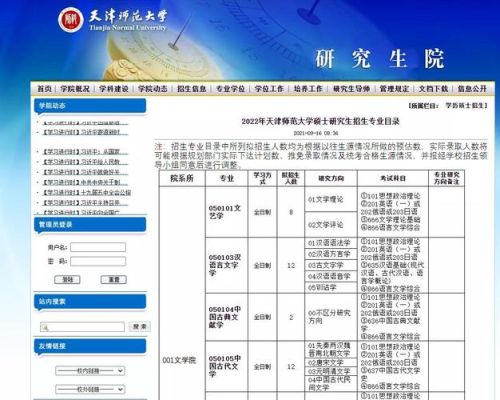This screenshot has width=500, height=400.
Task: Click the 专业研究方向备注 table header
Action: (x=446, y=178)
